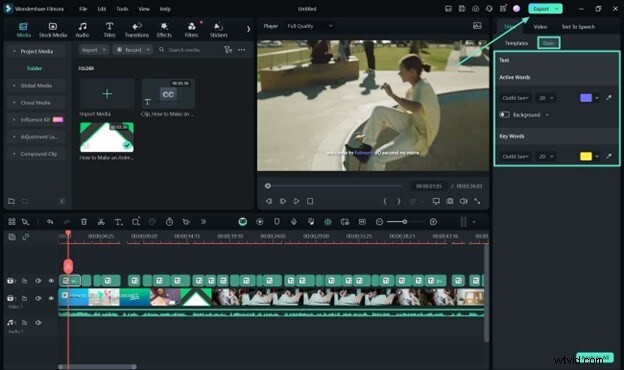The image size is (624, 370).
Task: Mute the Audio 1 track
Action: tap(38, 323)
